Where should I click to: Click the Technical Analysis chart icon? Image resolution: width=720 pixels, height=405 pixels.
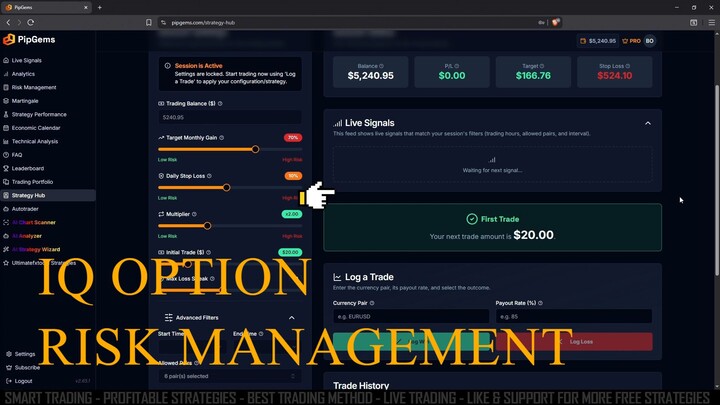[x=6, y=141]
